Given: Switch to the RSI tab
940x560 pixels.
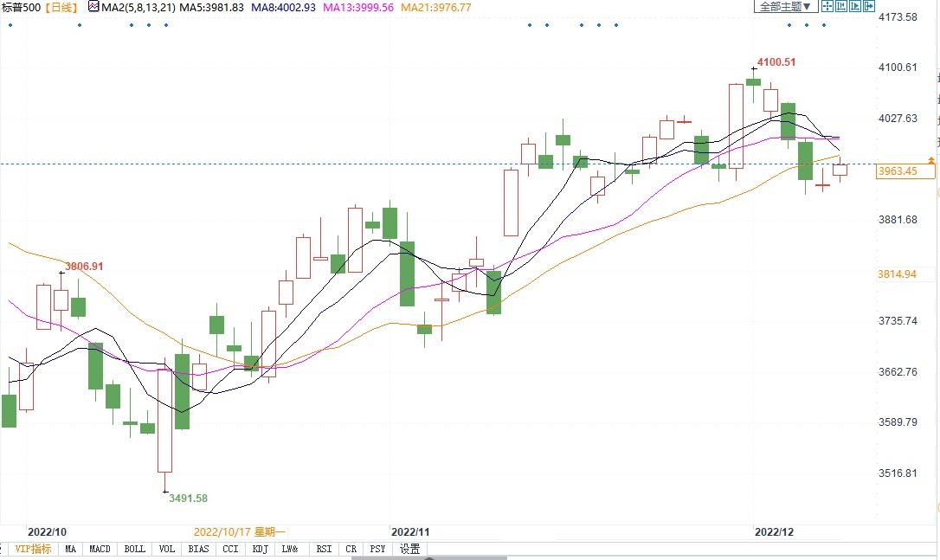Looking at the screenshot, I should tap(324, 549).
